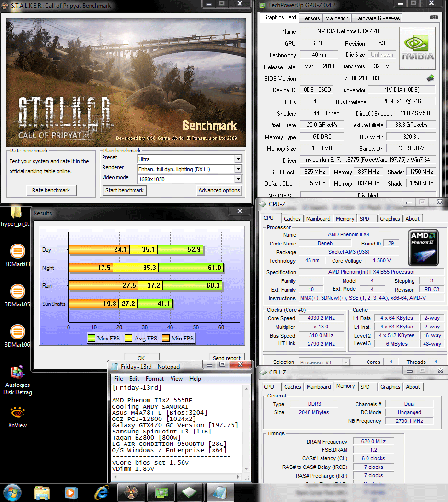
Task: Open the Notepad View menu
Action: point(176,379)
